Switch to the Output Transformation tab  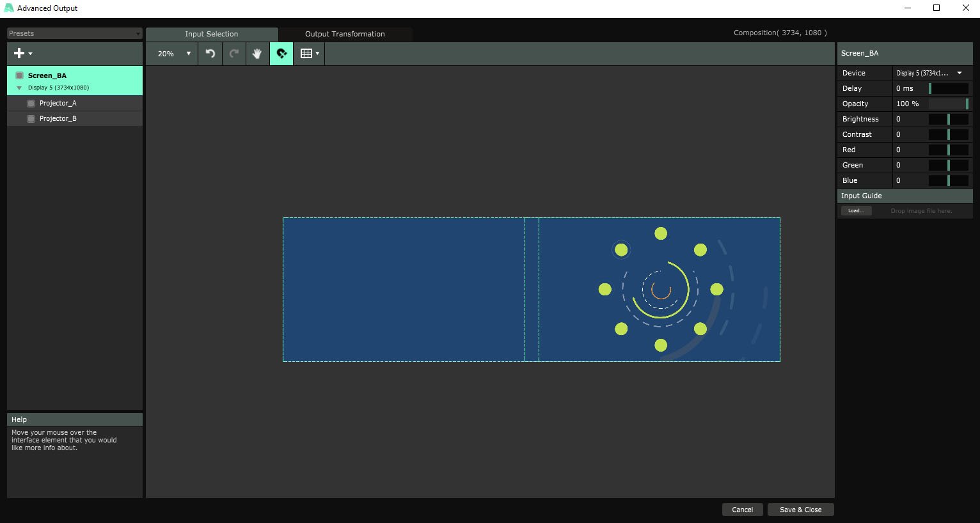coord(345,34)
